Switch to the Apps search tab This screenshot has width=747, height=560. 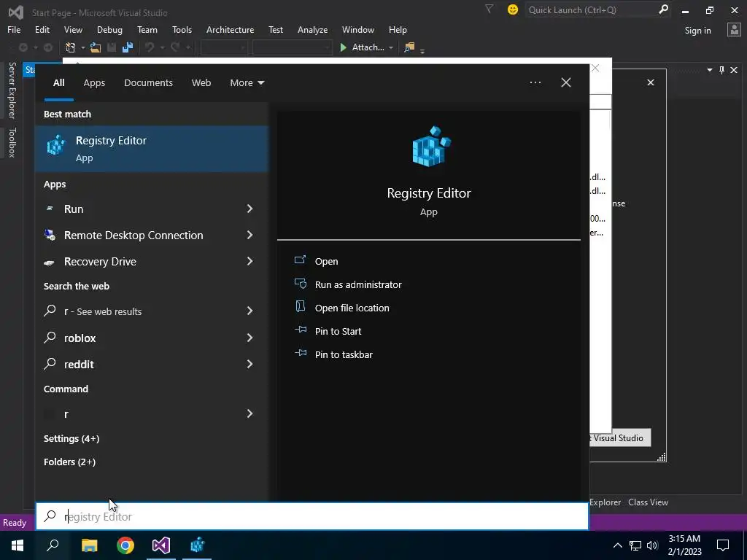click(94, 82)
